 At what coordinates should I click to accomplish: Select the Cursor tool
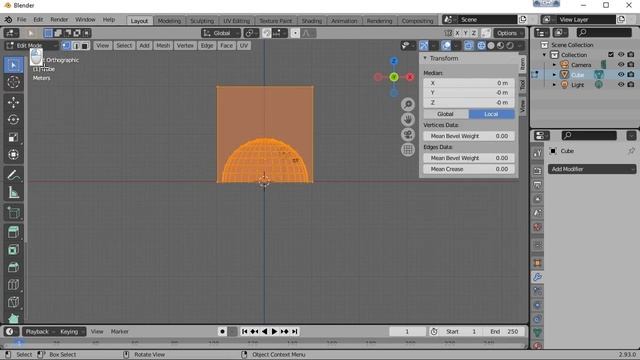[x=13, y=82]
